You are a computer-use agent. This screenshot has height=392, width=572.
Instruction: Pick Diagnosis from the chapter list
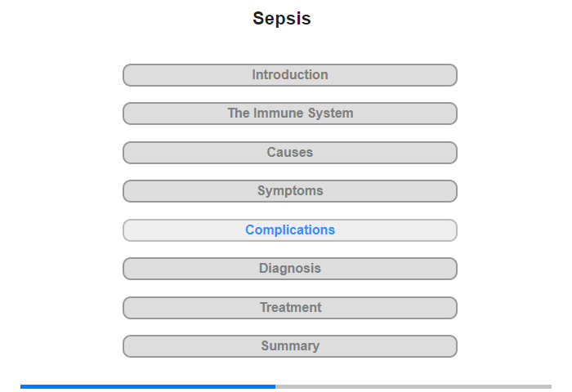point(290,269)
